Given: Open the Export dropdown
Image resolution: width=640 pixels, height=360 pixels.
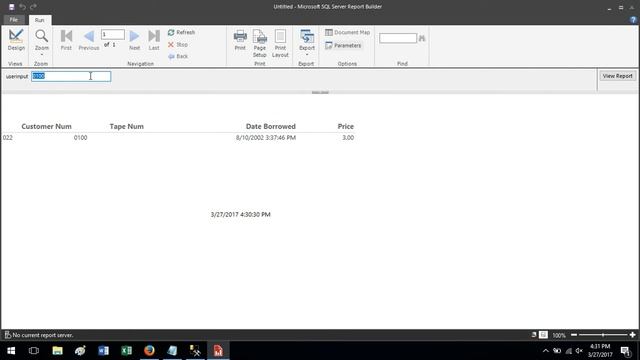Looking at the screenshot, I should tap(307, 42).
